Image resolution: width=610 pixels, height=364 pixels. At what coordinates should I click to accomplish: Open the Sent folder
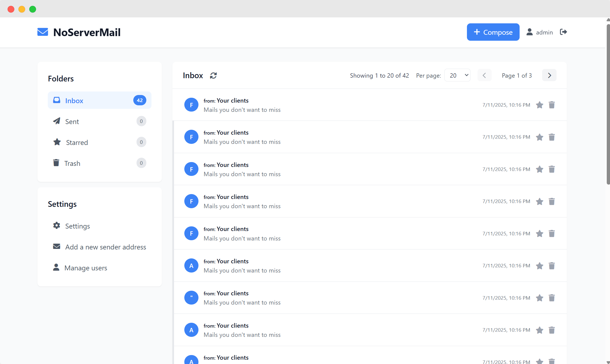coord(100,121)
